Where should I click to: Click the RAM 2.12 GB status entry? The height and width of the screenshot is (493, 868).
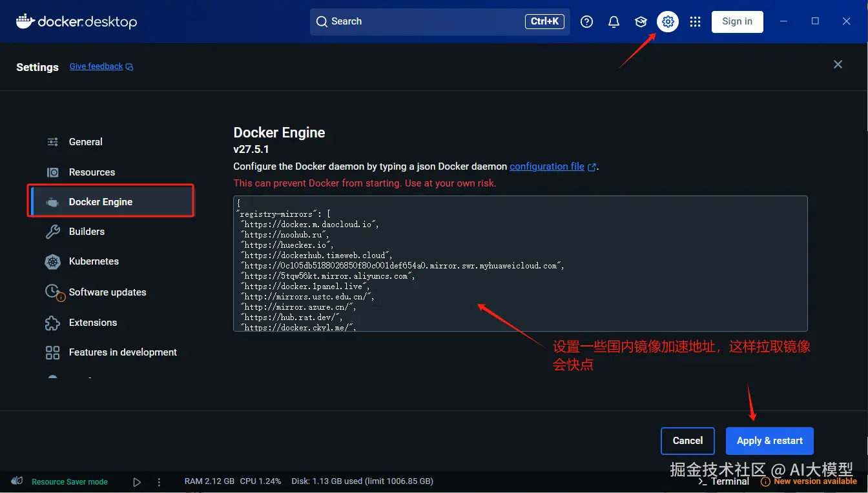point(210,481)
